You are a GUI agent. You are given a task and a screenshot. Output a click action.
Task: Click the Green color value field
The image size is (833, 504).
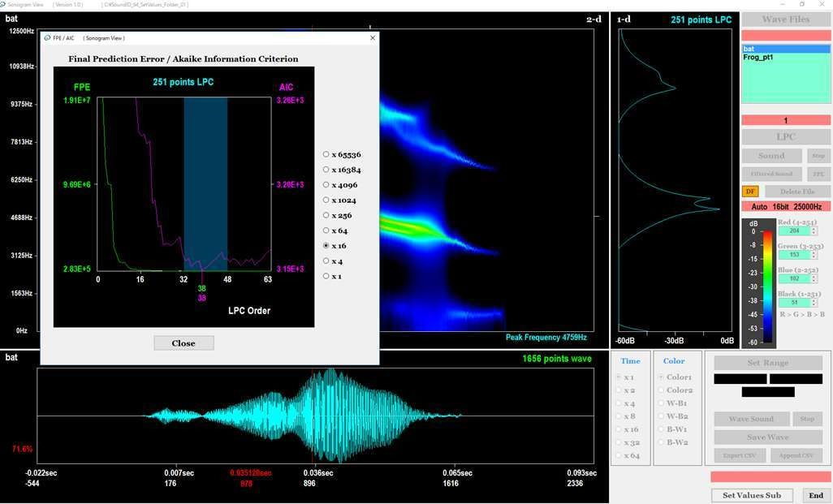click(792, 255)
